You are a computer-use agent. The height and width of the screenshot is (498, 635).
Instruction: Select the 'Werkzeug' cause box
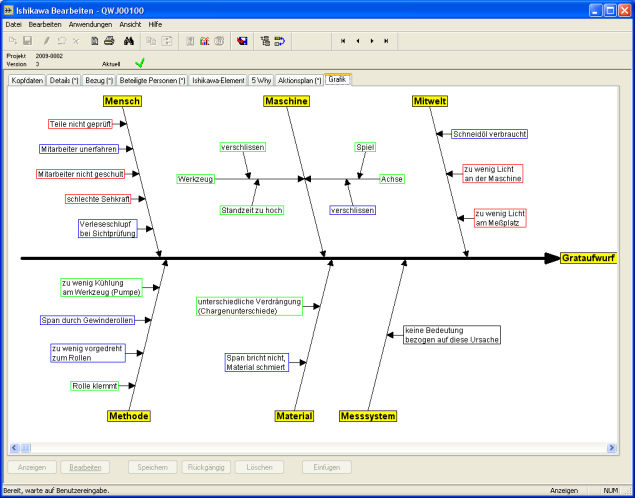point(196,179)
